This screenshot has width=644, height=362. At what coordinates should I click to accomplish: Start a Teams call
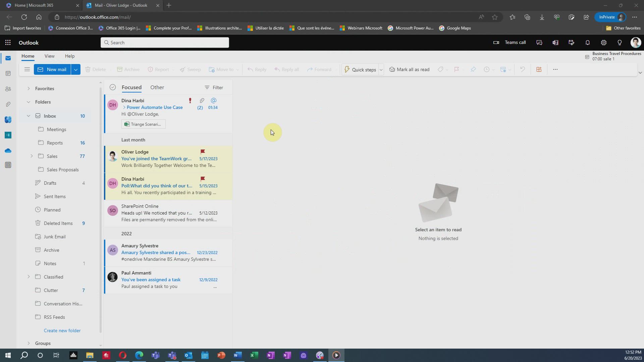[x=509, y=43]
